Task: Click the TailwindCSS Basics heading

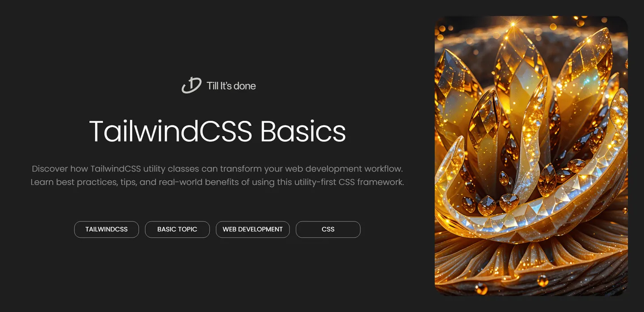Action: [x=217, y=131]
